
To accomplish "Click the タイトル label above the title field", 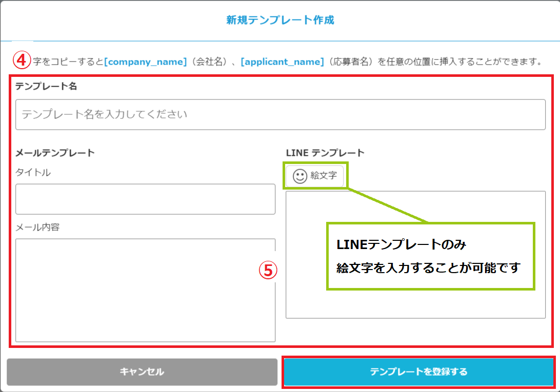I will point(33,173).
